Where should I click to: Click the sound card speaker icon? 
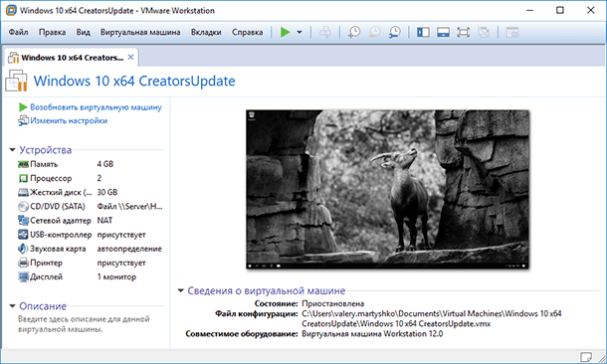[23, 249]
